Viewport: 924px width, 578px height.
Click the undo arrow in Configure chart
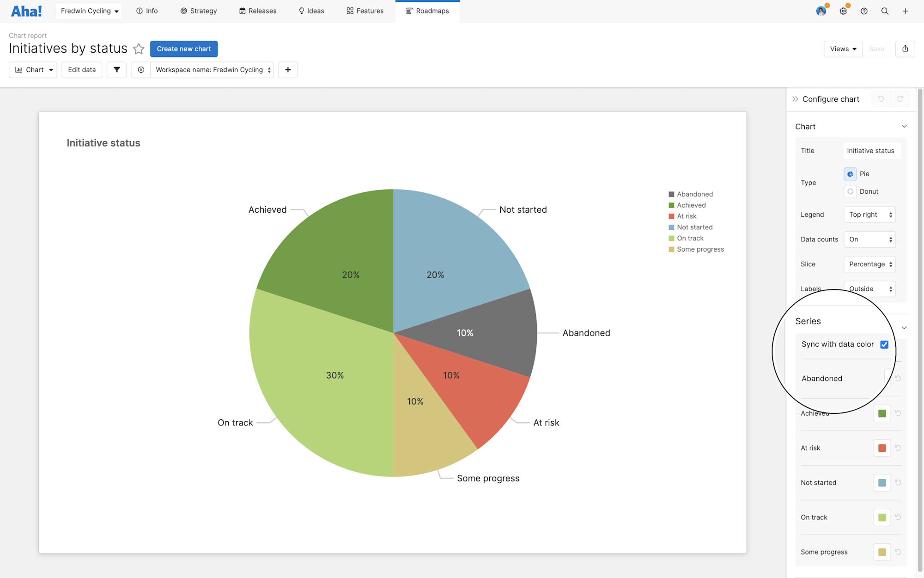881,98
